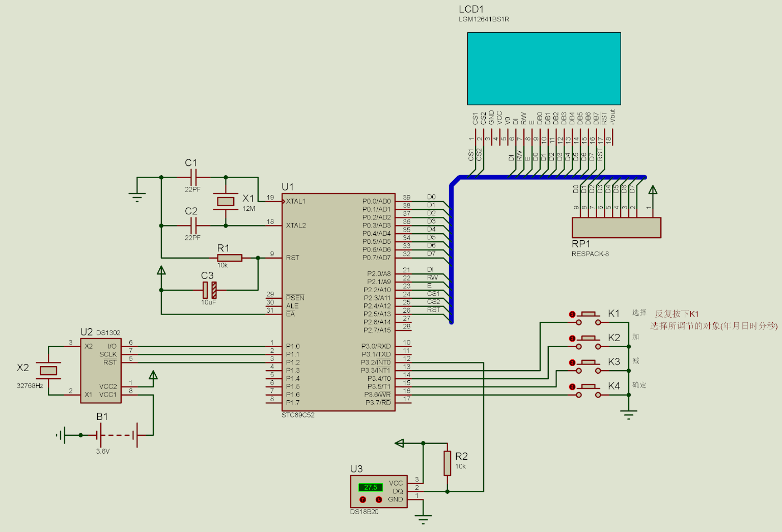Screen dimensions: 782x532
Task: Click the DS18B20 decrease temperature button
Action: [363, 499]
